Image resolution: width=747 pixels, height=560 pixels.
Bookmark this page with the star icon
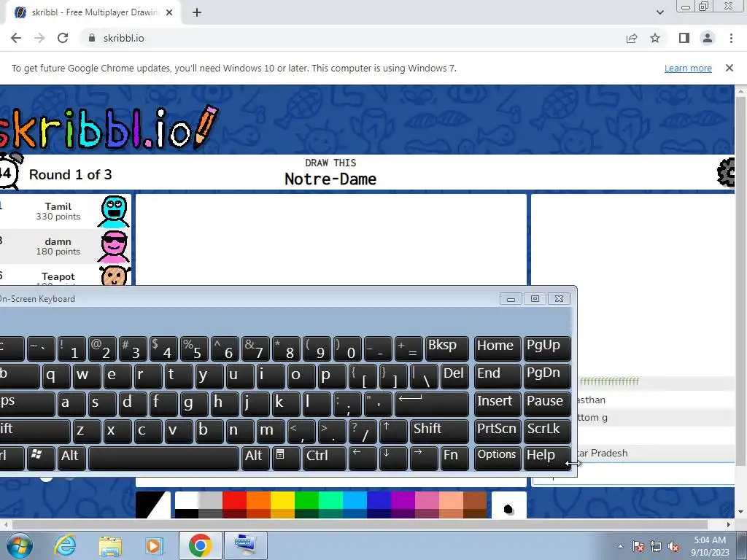(x=656, y=38)
